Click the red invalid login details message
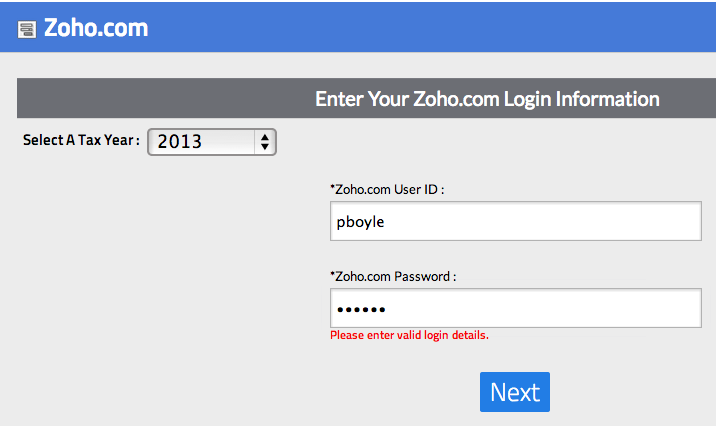The height and width of the screenshot is (426, 716). (409, 335)
